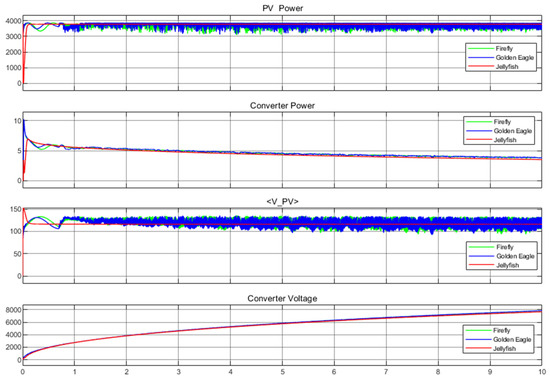
Task: Click blue Golden Eagle line sample in V_PV legend
Action: coord(481,256)
